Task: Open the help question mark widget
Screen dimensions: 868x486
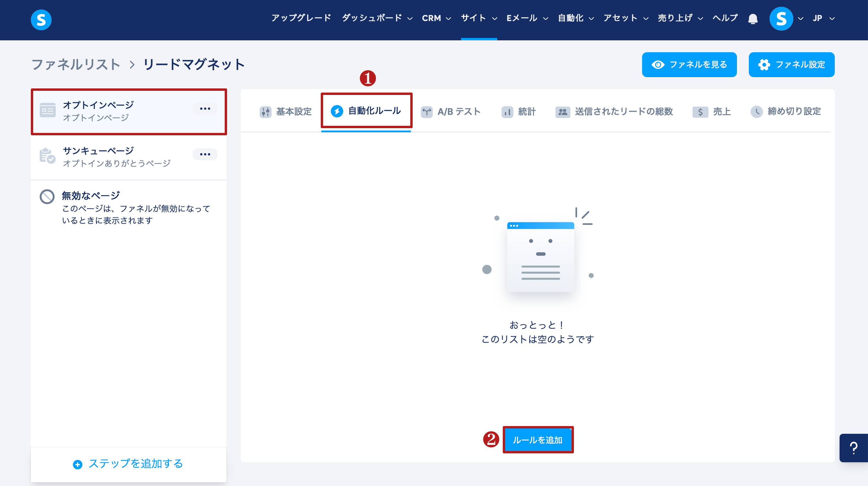Action: 853,448
